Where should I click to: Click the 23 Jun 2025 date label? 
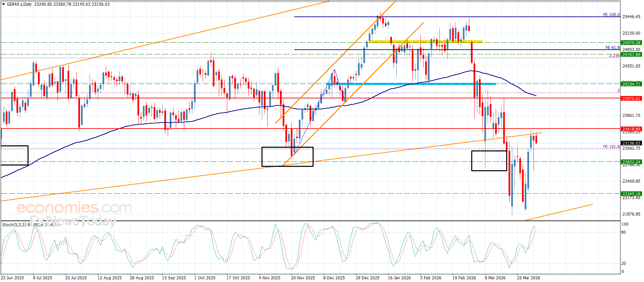13,278
